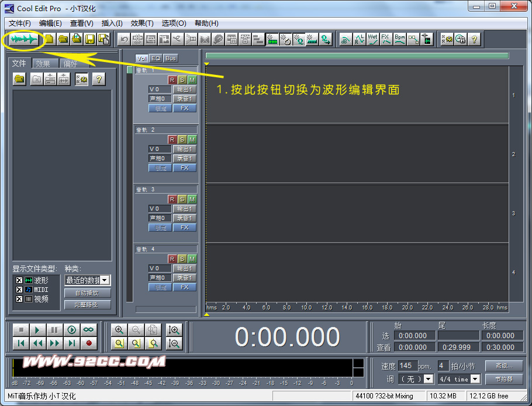The width and height of the screenshot is (532, 406).
Task: Expand the 种类 sort dropdown
Action: pos(105,280)
